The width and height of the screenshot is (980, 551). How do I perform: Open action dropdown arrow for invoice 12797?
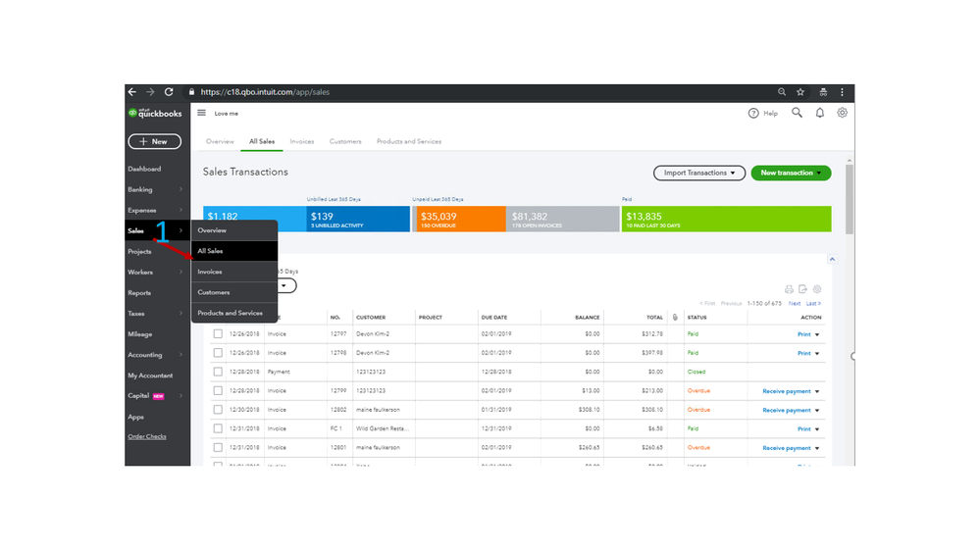817,335
